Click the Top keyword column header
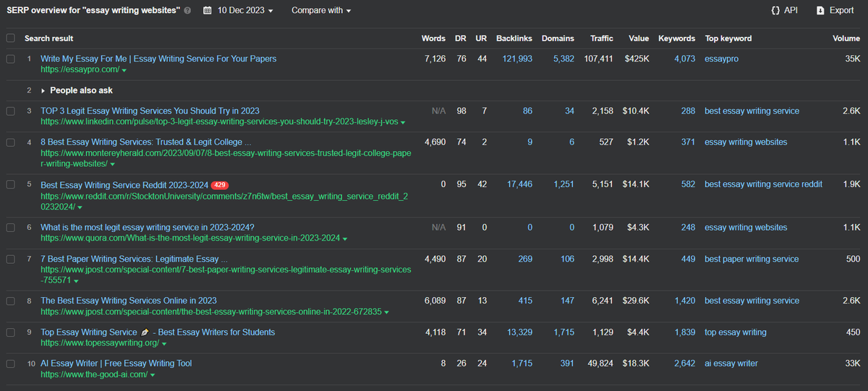The image size is (868, 391). tap(728, 38)
